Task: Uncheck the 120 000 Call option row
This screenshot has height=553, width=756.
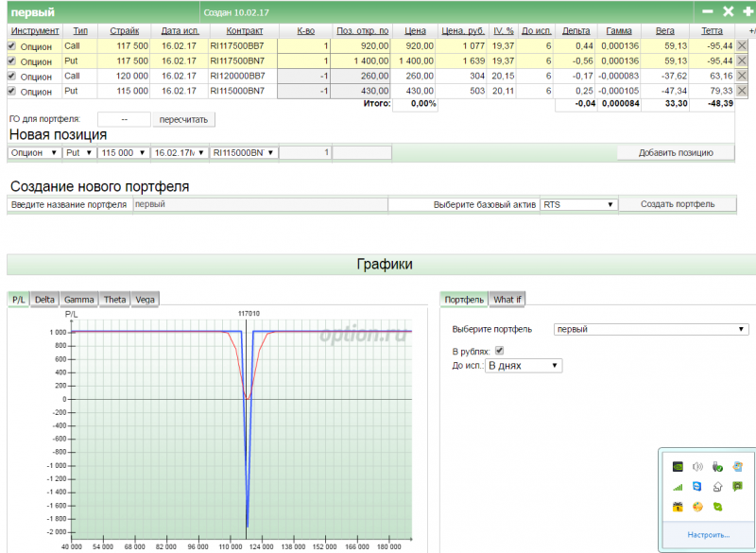Action: pyautogui.click(x=12, y=76)
